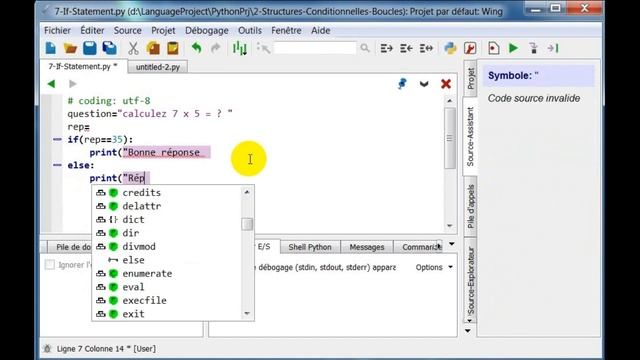Screen dimensions: 640x360
Task: Open the Projet menu
Action: pos(163,30)
